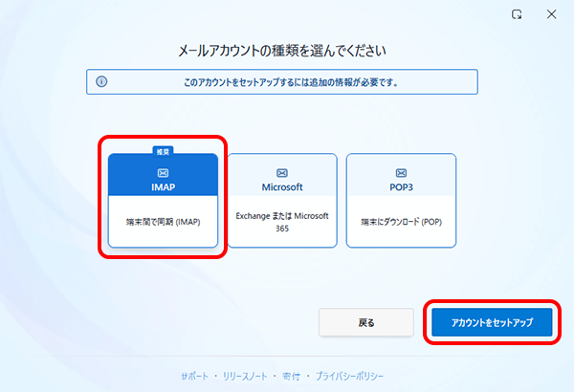Open the 寄付 link
The image size is (574, 392).
click(291, 376)
